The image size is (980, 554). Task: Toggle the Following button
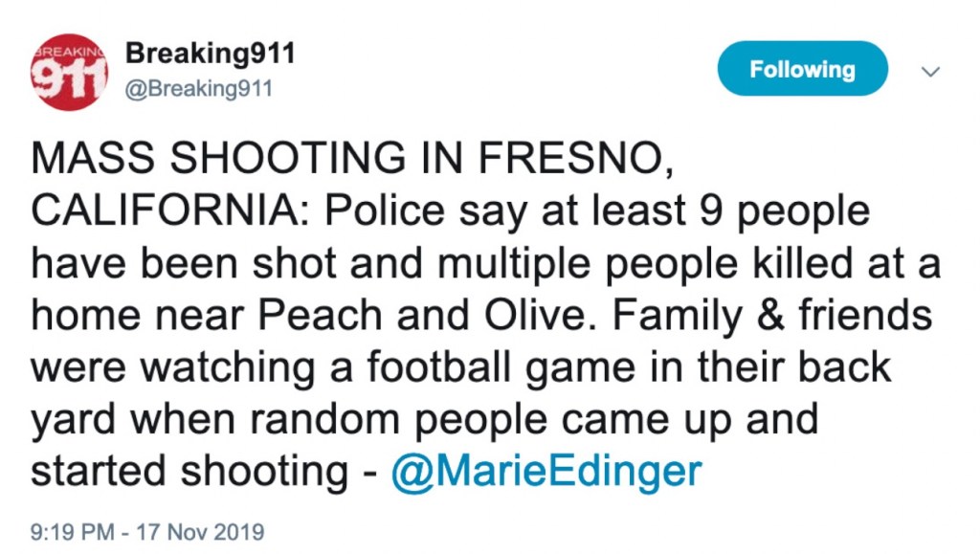pos(802,69)
